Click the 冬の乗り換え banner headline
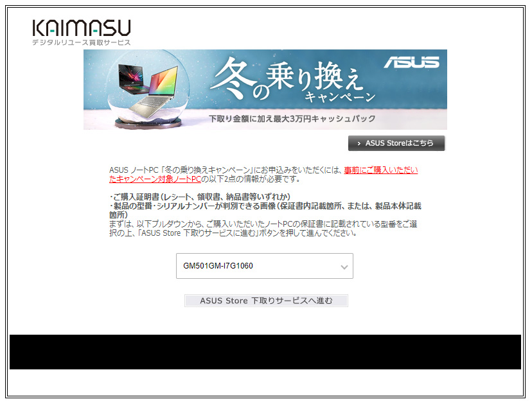 click(286, 80)
